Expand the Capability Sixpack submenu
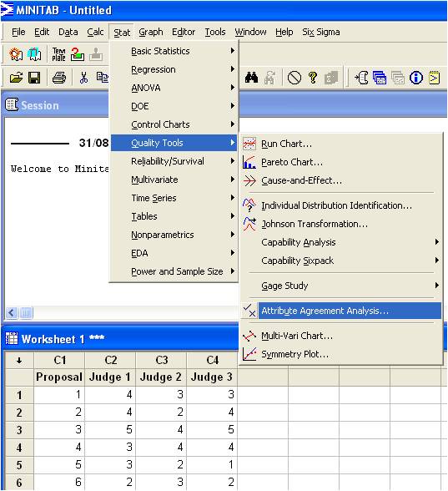Viewport: 448px width, 491px height. tap(341, 261)
